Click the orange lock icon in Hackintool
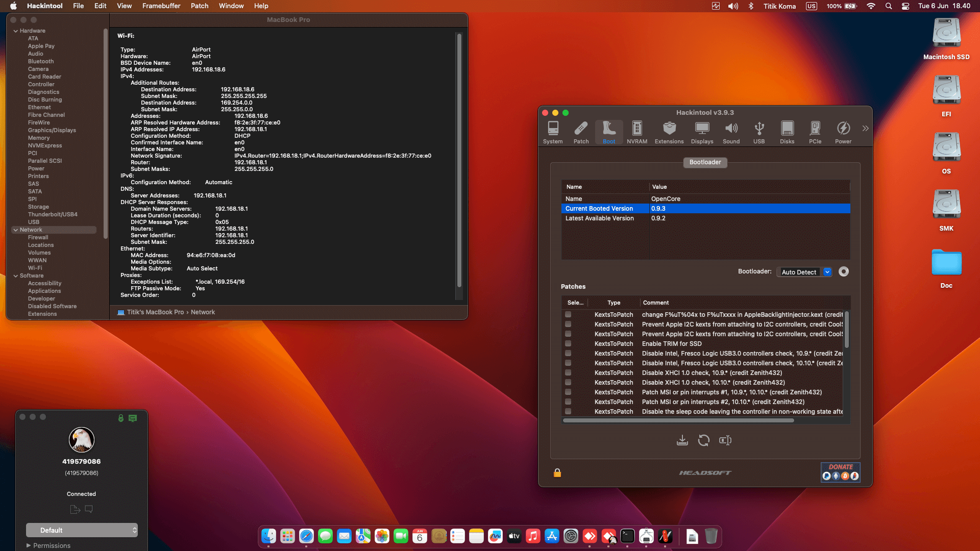This screenshot has width=980, height=551. click(x=557, y=473)
